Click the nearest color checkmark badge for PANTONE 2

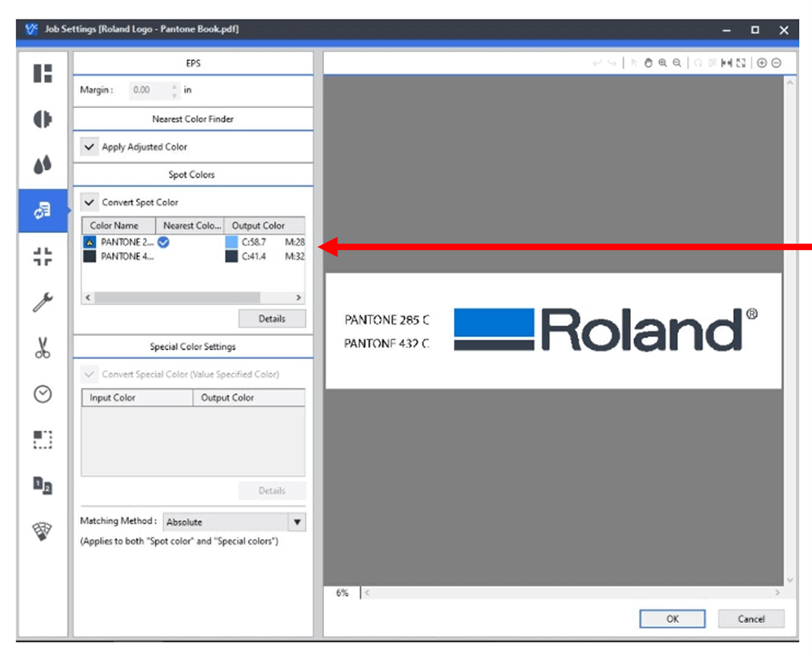(163, 242)
